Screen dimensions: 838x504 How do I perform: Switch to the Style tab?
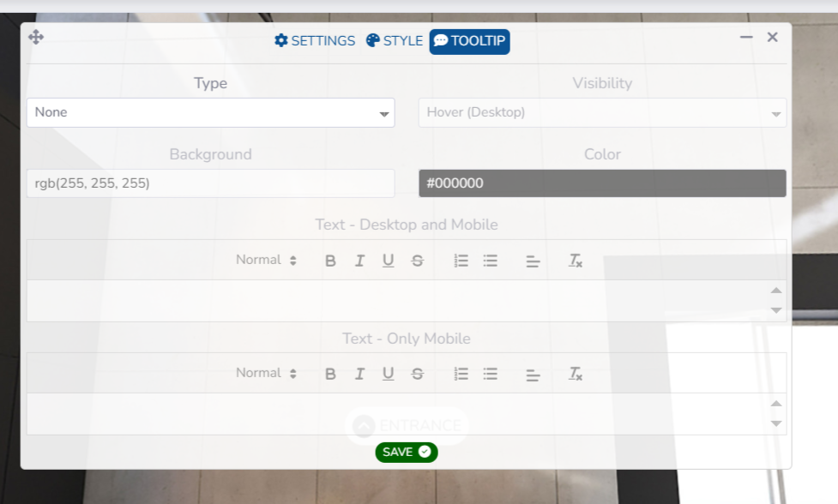395,41
